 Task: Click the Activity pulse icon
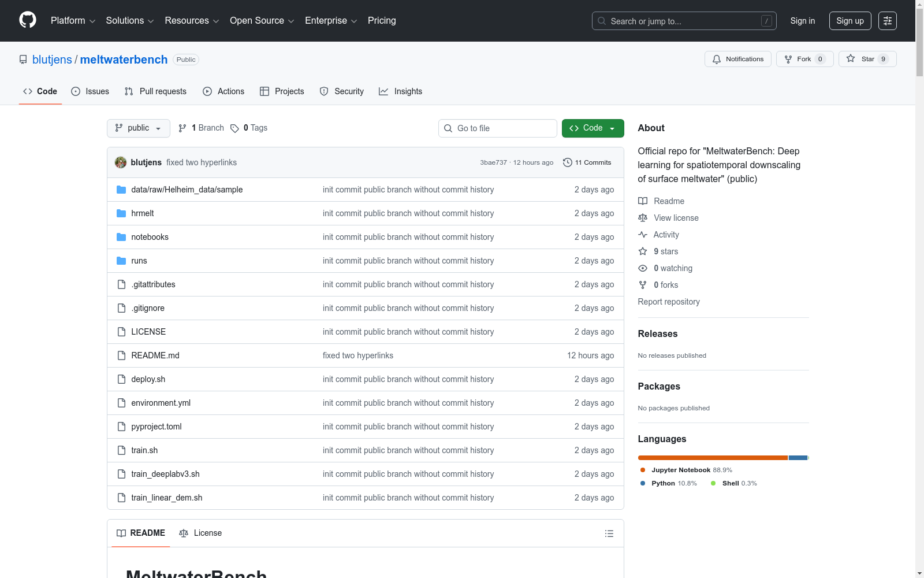(643, 235)
